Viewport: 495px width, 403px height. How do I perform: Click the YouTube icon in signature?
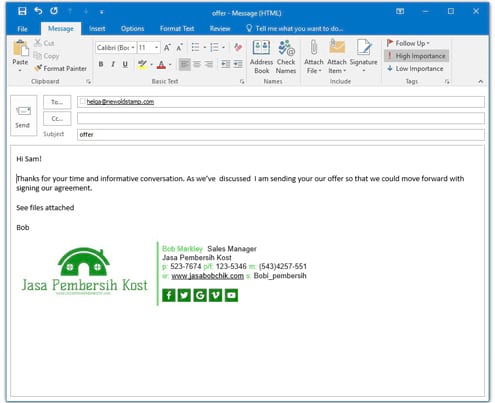click(x=231, y=295)
